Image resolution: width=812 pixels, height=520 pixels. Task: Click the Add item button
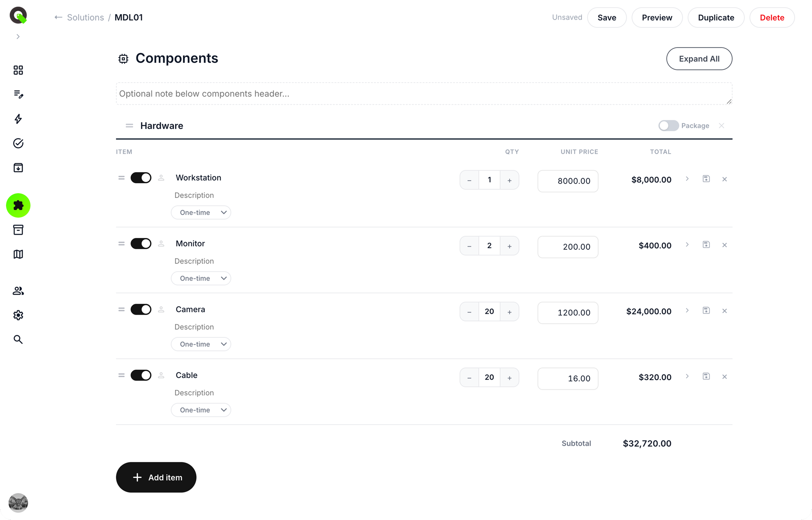pyautogui.click(x=156, y=477)
